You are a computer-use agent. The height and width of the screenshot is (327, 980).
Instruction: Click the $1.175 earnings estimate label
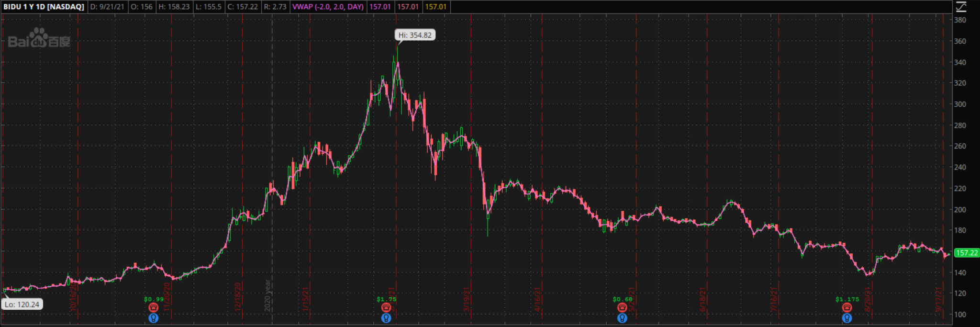tap(847, 299)
